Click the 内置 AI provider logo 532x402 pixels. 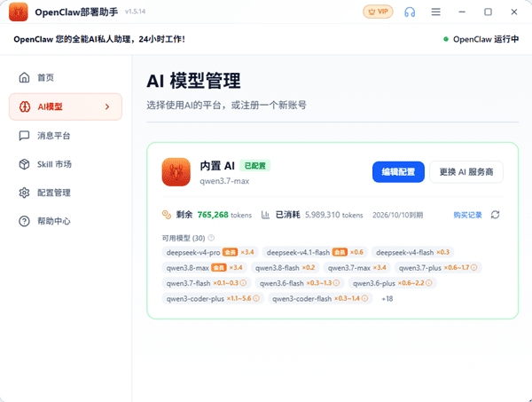pos(176,172)
